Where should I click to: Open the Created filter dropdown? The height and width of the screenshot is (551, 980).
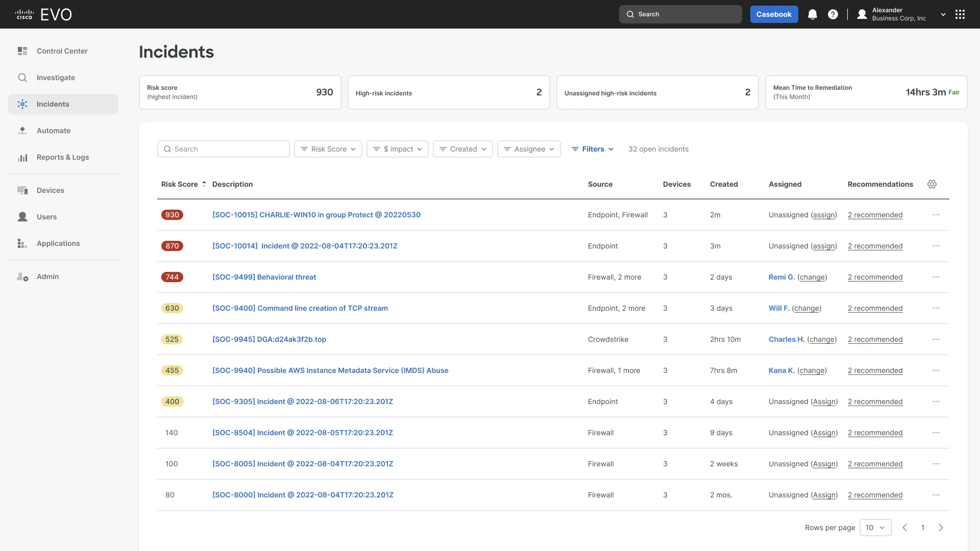pyautogui.click(x=463, y=149)
